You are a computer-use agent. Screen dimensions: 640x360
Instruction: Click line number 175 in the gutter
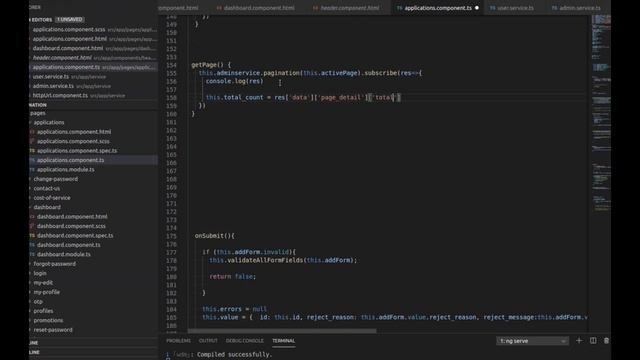pyautogui.click(x=171, y=236)
